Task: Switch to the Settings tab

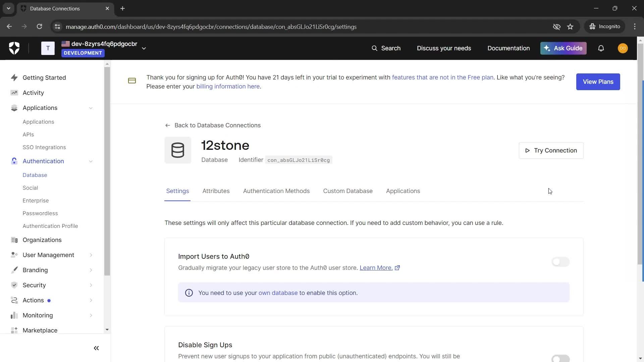Action: click(x=177, y=191)
